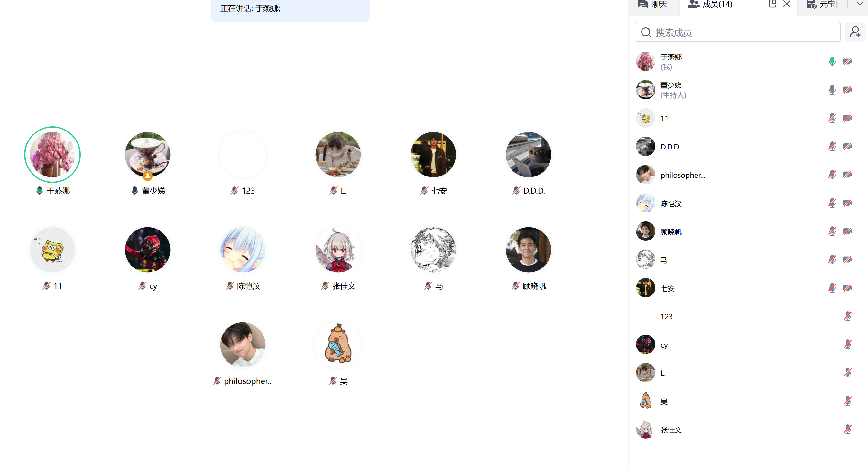The image size is (868, 470).
Task: Open the 成员(14) members tab
Action: coord(710,5)
